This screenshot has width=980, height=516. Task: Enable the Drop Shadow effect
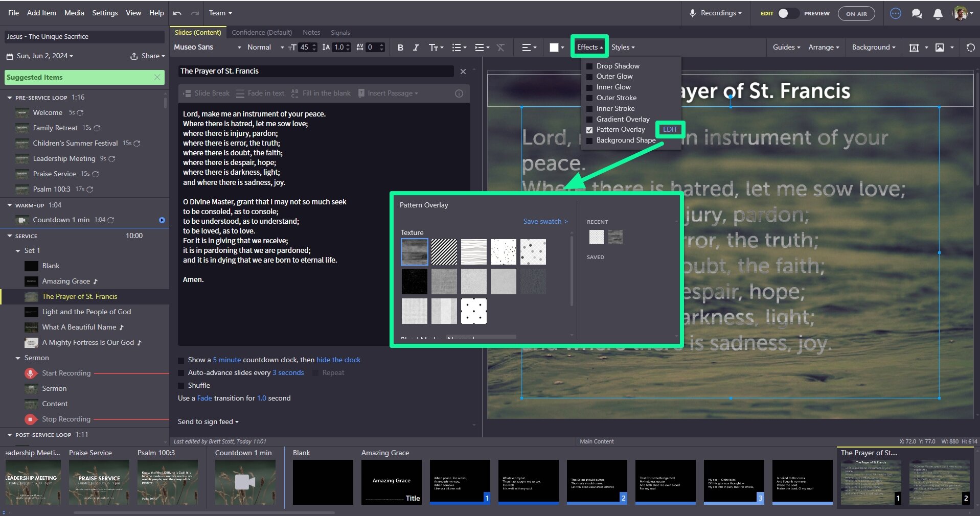[x=589, y=66]
